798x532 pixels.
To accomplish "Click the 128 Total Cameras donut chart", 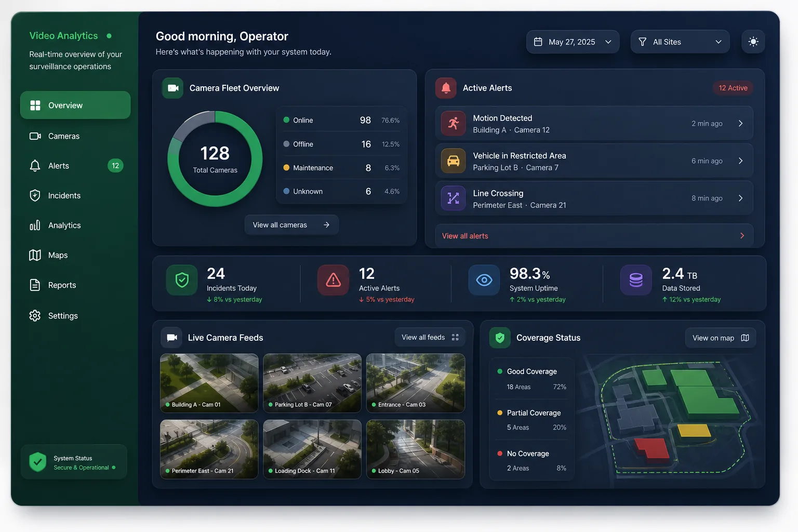I will (x=215, y=159).
